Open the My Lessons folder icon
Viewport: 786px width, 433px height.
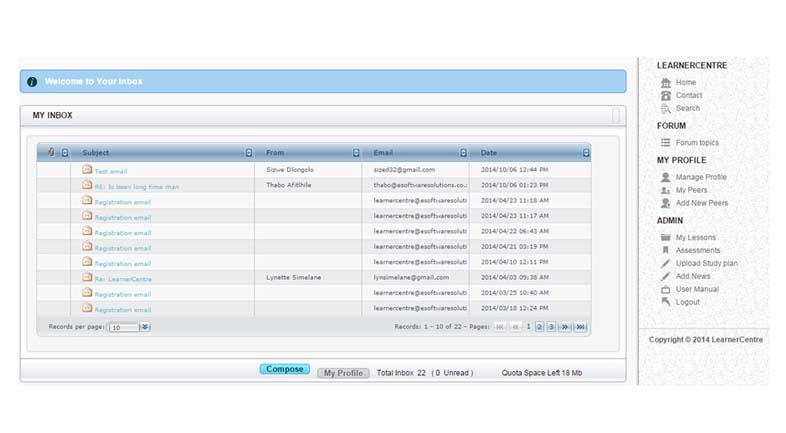[666, 237]
